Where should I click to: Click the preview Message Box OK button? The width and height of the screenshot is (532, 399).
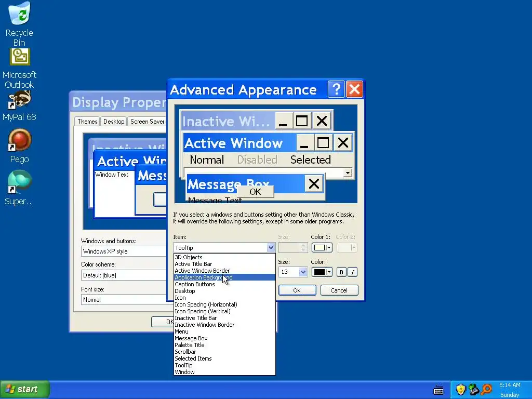(255, 192)
